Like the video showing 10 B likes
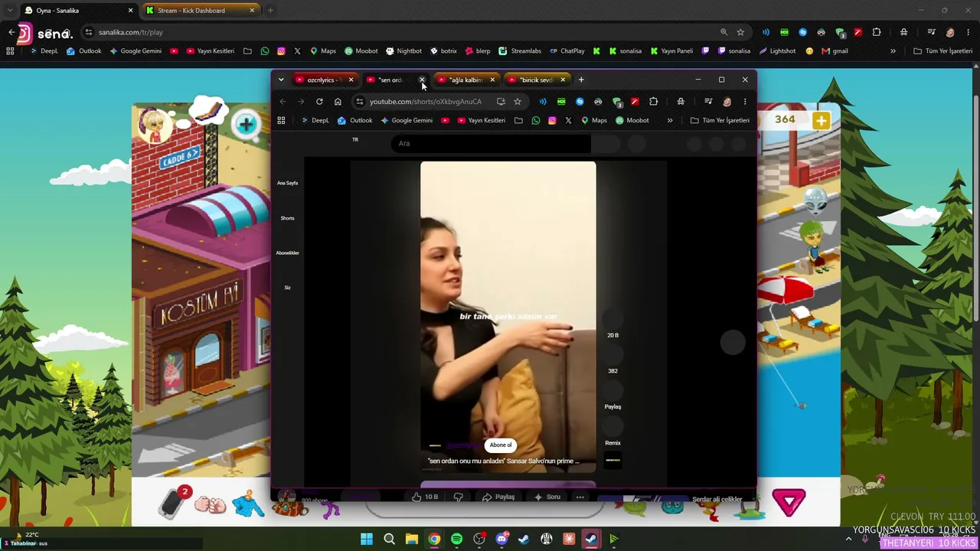This screenshot has height=551, width=980. (425, 497)
